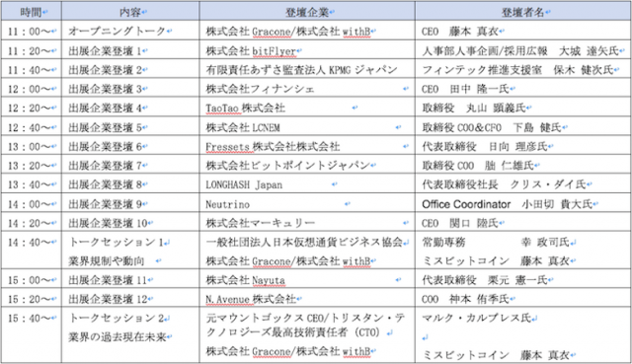
Task: Click the 内容 column header
Action: (130, 11)
